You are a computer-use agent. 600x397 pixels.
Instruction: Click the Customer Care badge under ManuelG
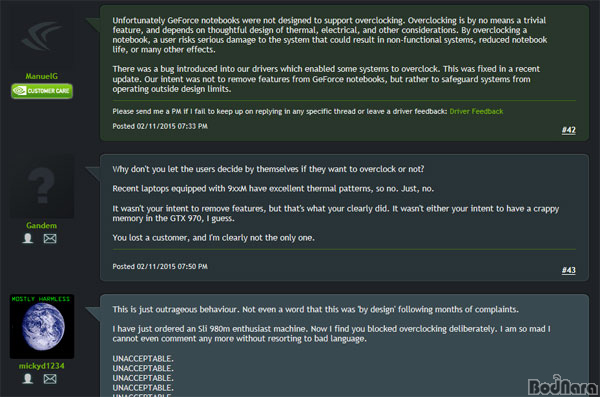coord(42,91)
